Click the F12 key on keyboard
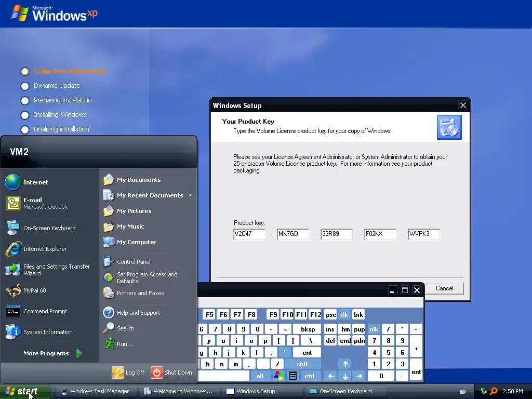 pos(315,314)
